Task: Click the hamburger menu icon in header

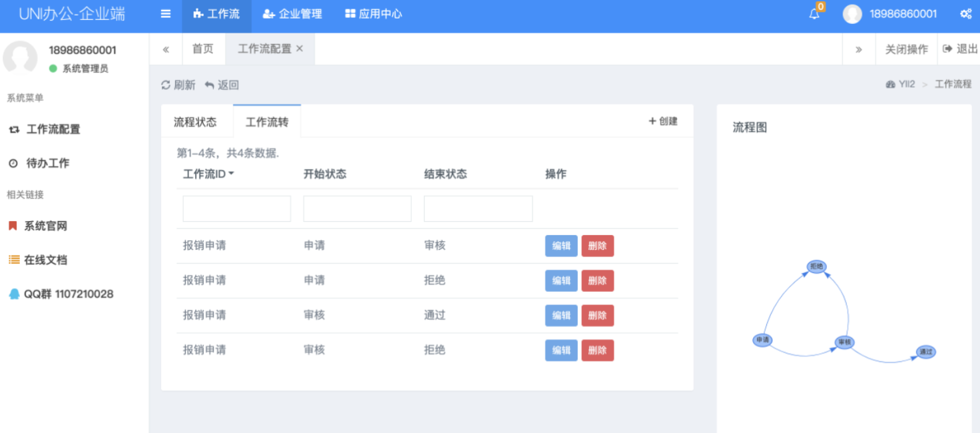Action: coord(166,14)
